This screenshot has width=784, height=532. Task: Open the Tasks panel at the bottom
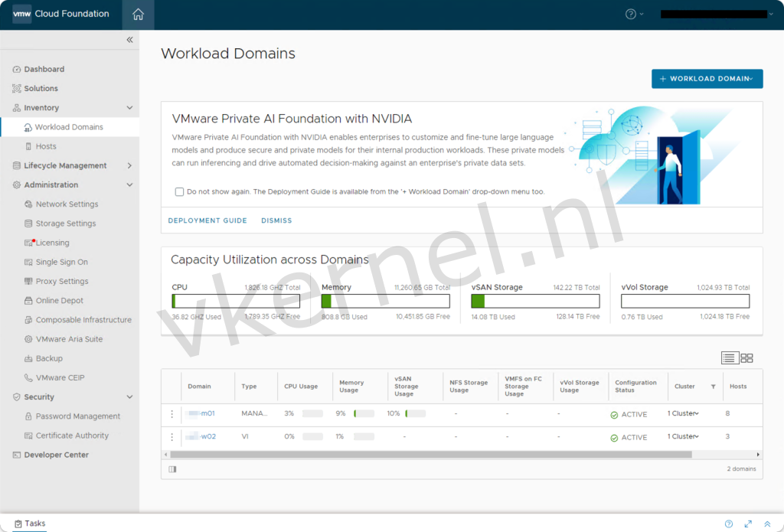click(x=29, y=524)
